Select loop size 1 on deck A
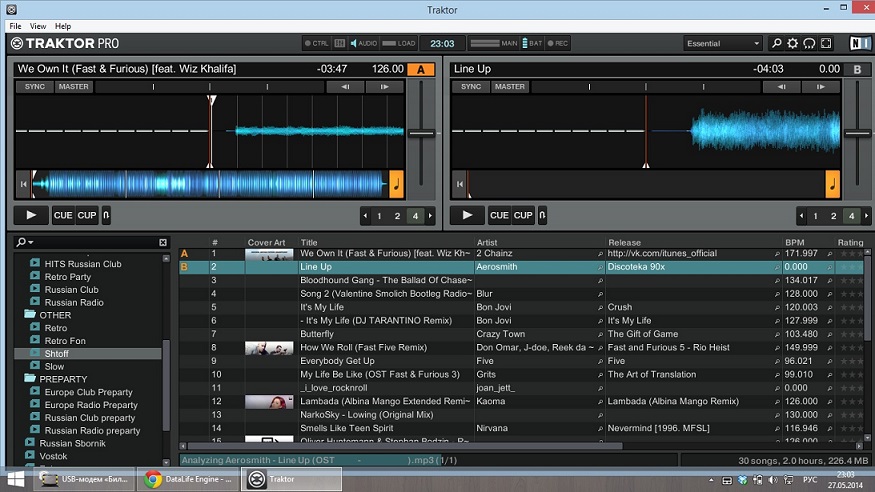Screen dimensions: 875x492 click(379, 216)
